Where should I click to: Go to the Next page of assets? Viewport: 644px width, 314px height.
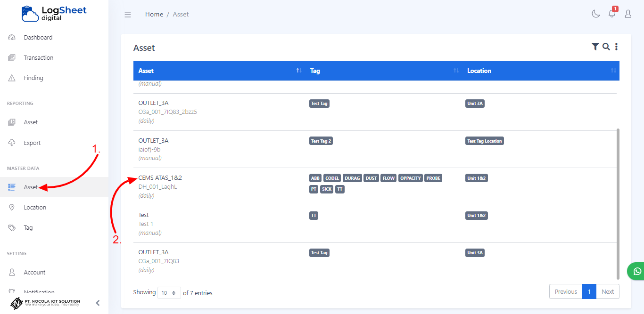point(608,291)
